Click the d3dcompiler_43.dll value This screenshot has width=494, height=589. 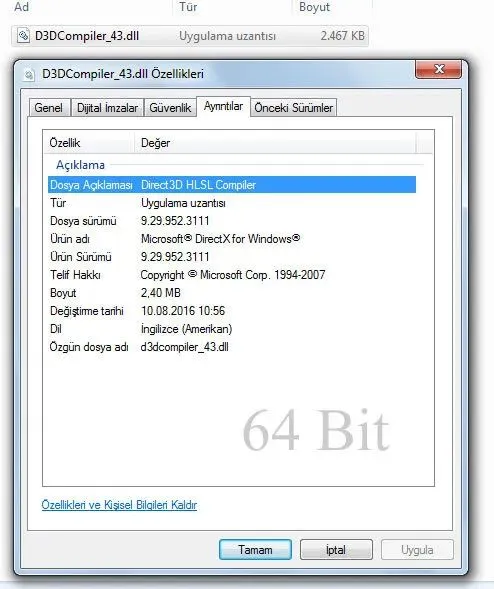click(184, 347)
